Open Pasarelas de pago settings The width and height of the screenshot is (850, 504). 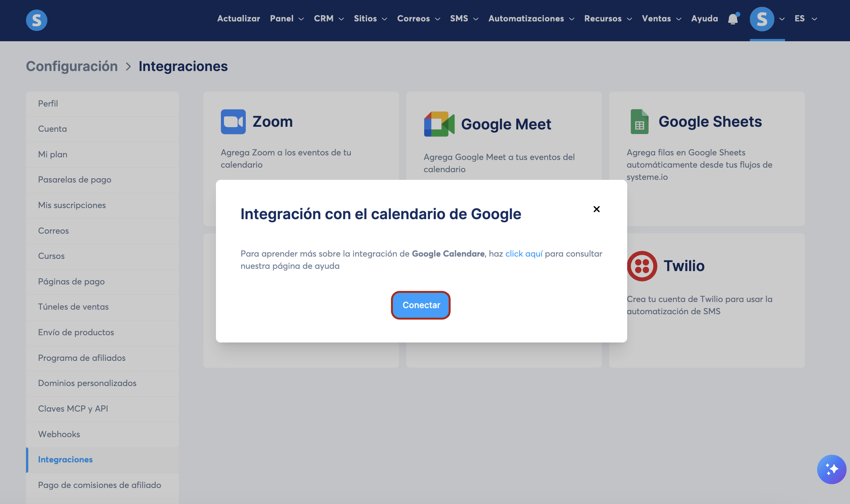102,180
